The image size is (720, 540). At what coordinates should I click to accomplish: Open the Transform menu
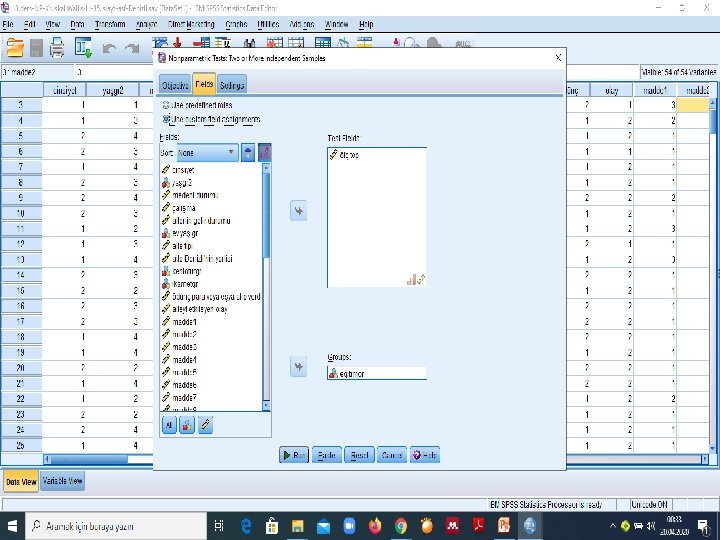pos(110,24)
